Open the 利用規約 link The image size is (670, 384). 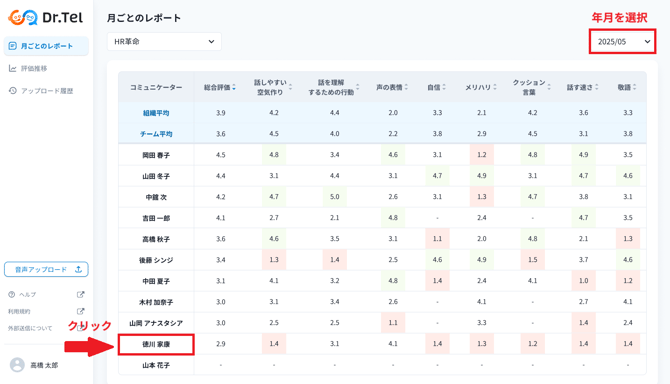[19, 311]
